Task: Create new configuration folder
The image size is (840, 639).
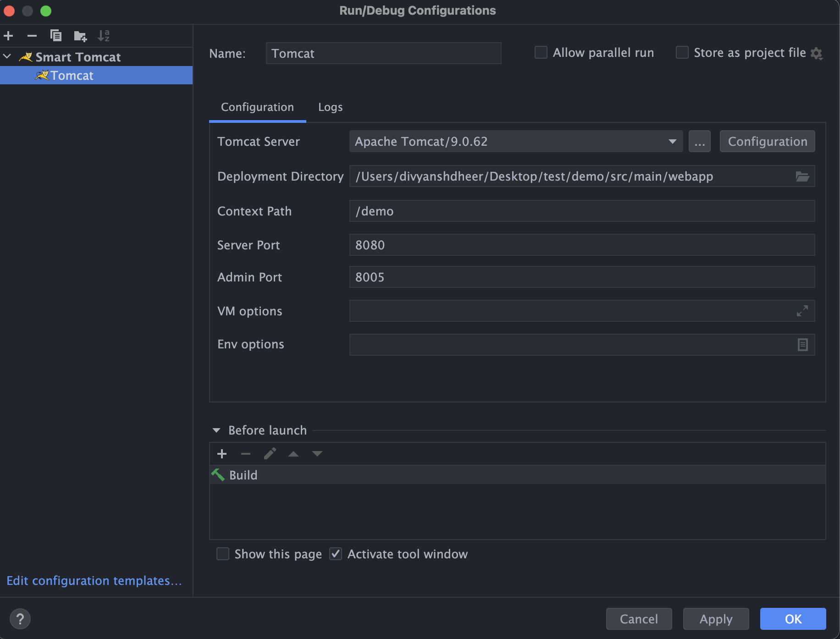Action: [80, 36]
